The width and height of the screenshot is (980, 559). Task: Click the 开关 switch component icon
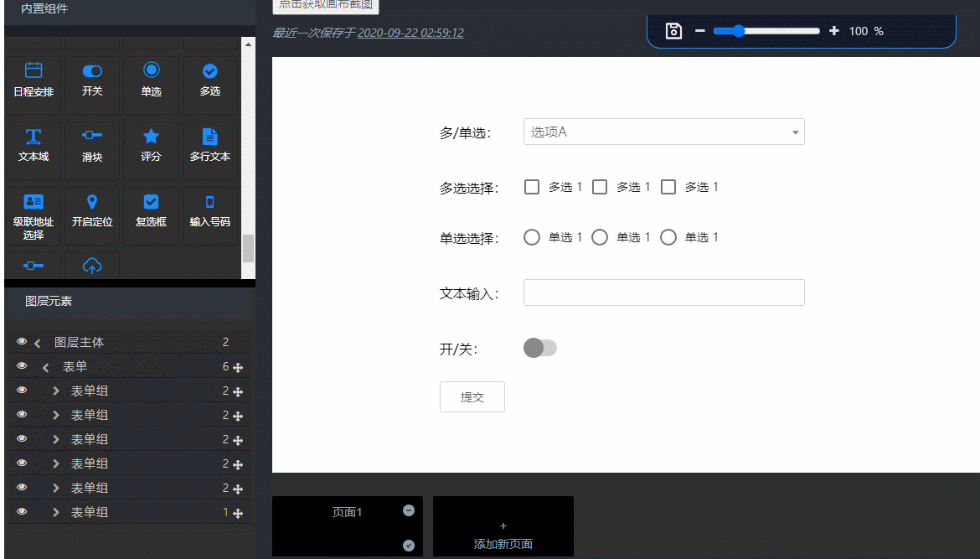[x=92, y=72]
